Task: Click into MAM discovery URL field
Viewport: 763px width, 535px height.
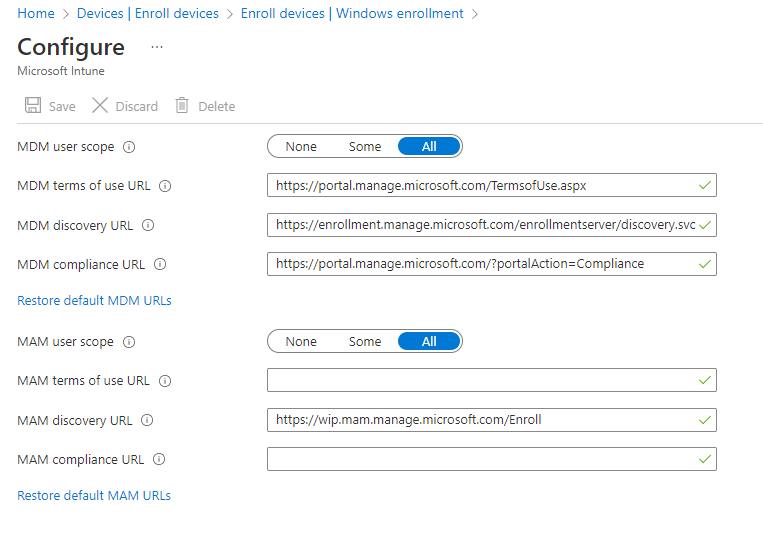Action: pos(491,420)
